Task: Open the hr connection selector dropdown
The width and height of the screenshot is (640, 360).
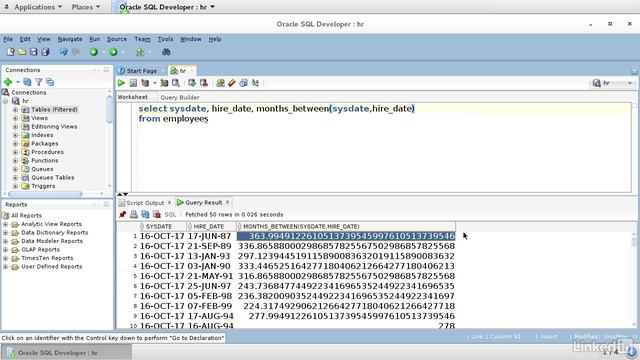Action: click(x=613, y=83)
